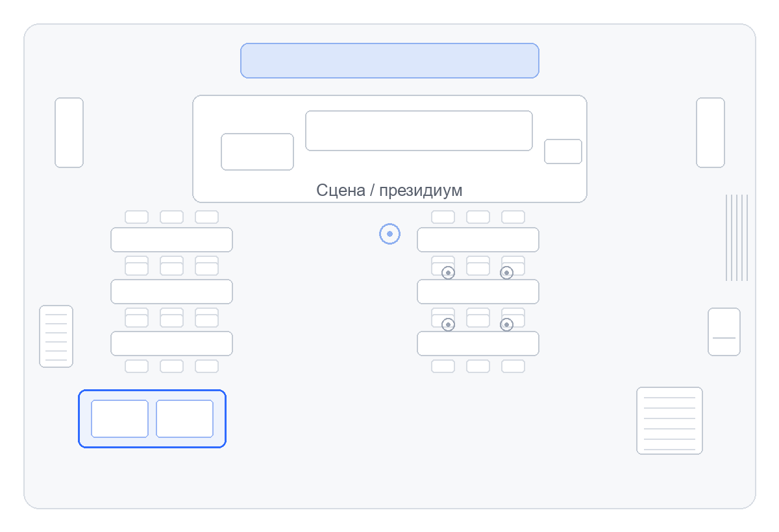This screenshot has width=779, height=532.
Task: Click the left grey marker above the right bottom table
Action: 448,324
